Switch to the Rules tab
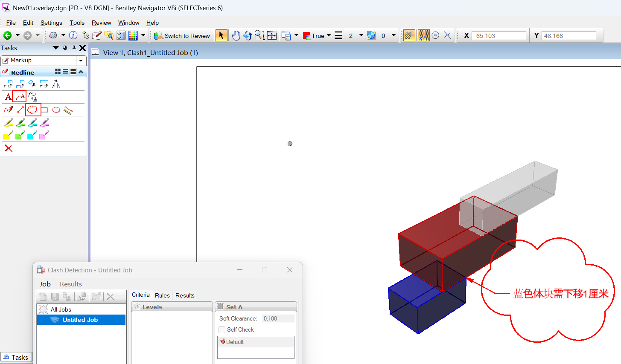Image resolution: width=621 pixels, height=364 pixels. pyautogui.click(x=162, y=295)
